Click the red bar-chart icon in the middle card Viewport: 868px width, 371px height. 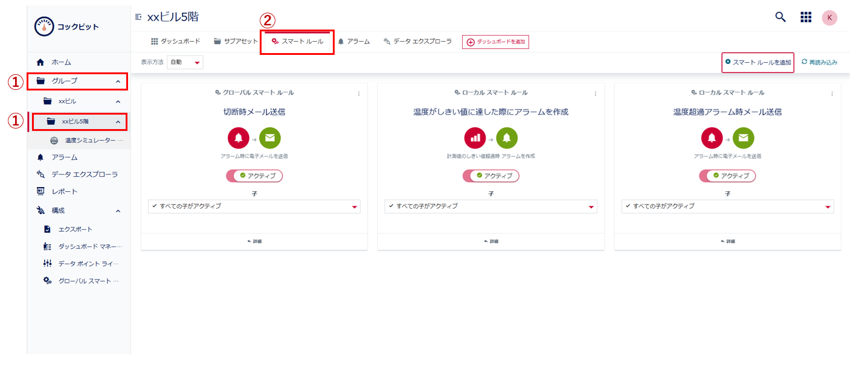click(x=475, y=138)
